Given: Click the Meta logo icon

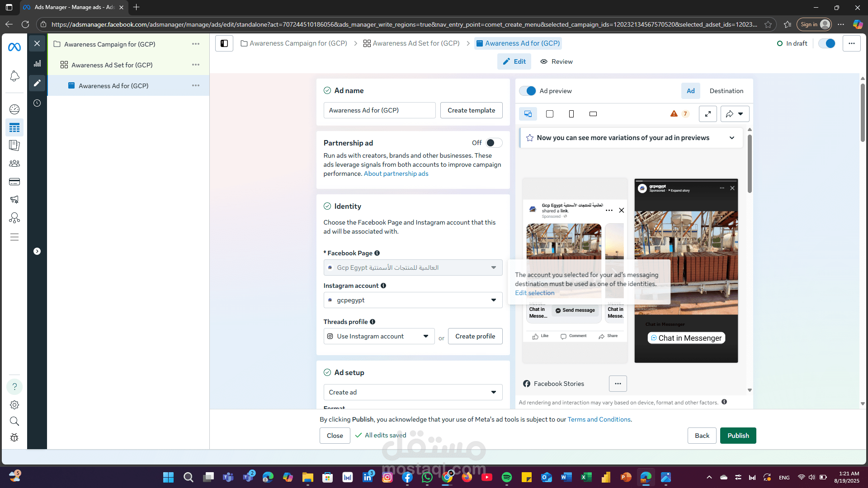Looking at the screenshot, I should pyautogui.click(x=14, y=47).
